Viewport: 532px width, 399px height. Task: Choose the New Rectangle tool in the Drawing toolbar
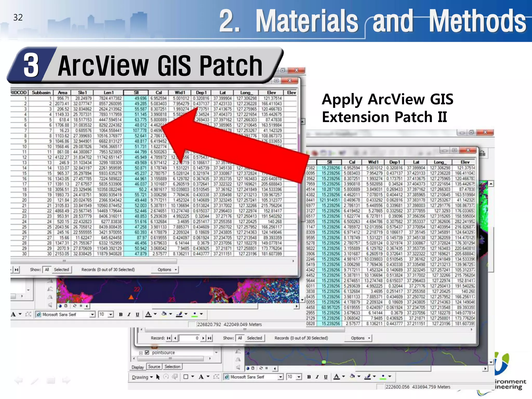[186, 377]
